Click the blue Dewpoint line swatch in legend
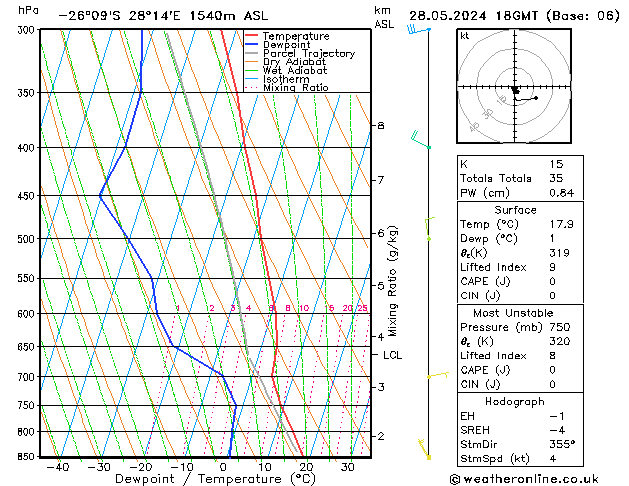Screen dimensions: 629x486 (252, 45)
